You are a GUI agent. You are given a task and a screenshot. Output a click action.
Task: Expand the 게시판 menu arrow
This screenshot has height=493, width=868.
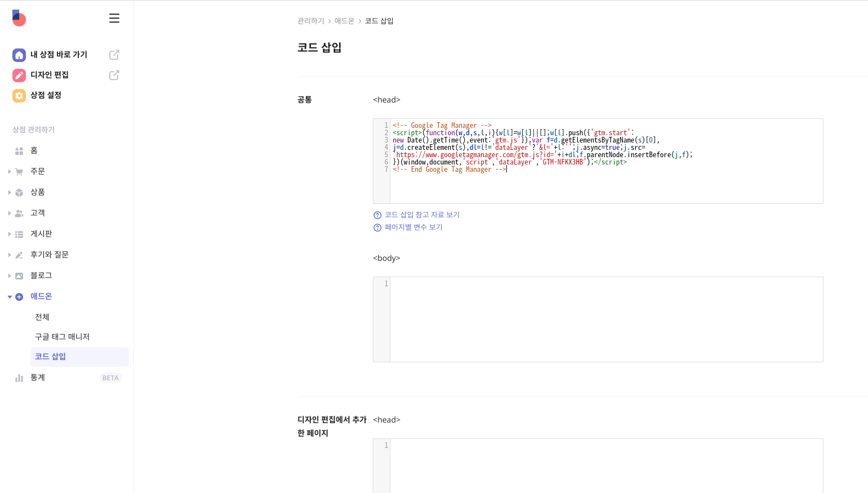(x=10, y=234)
